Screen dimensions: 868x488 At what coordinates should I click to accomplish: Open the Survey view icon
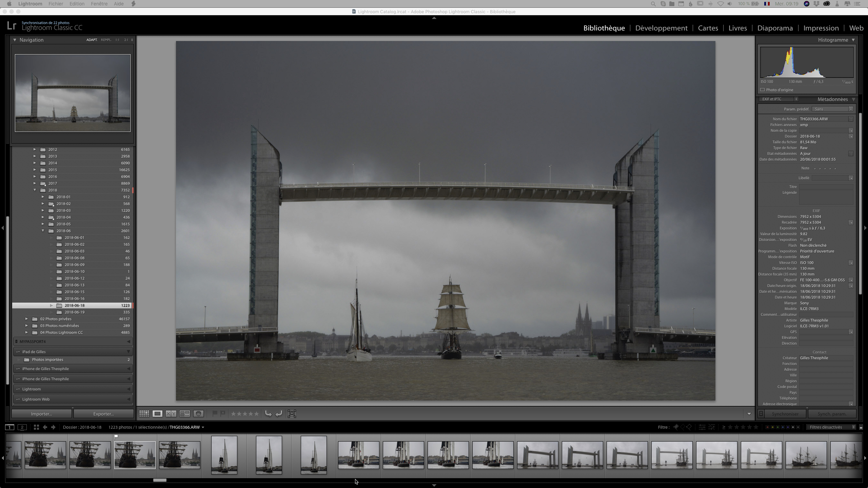tap(185, 413)
